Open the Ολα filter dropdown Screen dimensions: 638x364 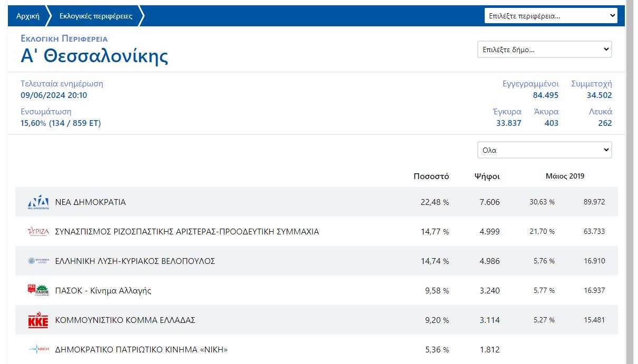pos(544,150)
